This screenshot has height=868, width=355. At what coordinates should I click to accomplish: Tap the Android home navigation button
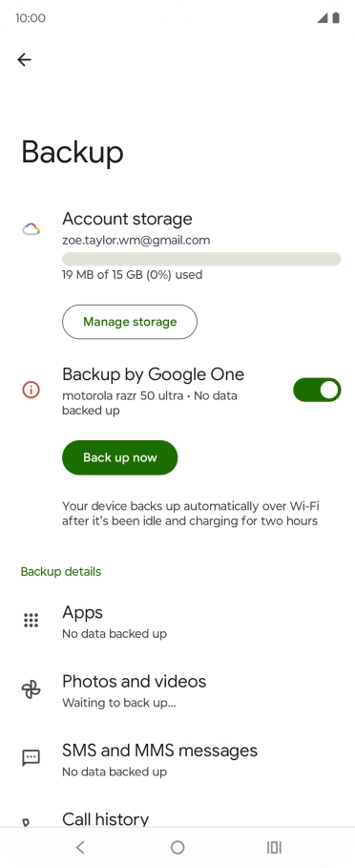(177, 847)
